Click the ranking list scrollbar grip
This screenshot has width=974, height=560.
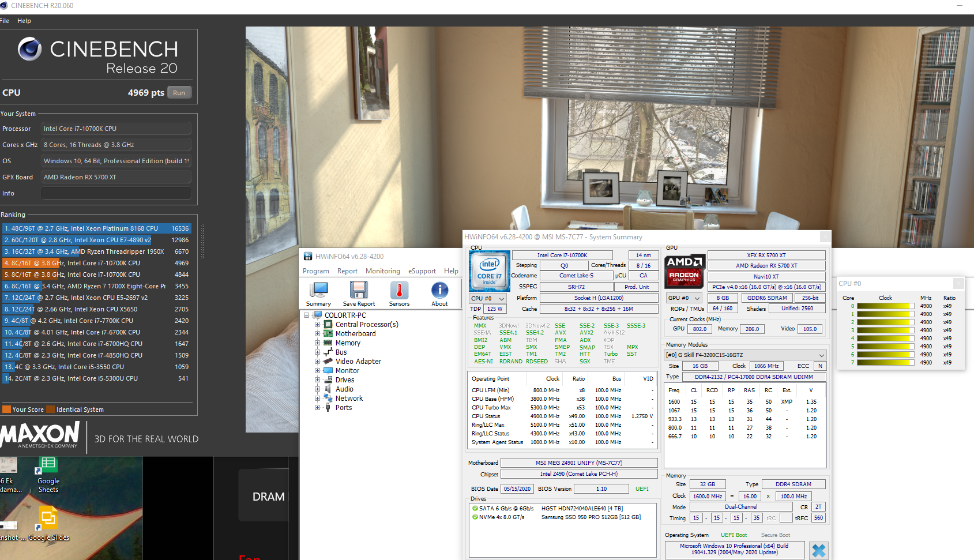tap(202, 241)
